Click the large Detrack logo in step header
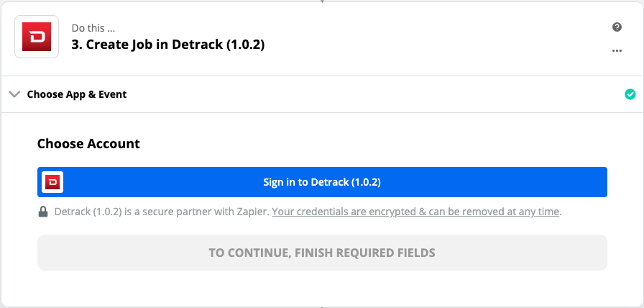644x308 pixels. (37, 37)
